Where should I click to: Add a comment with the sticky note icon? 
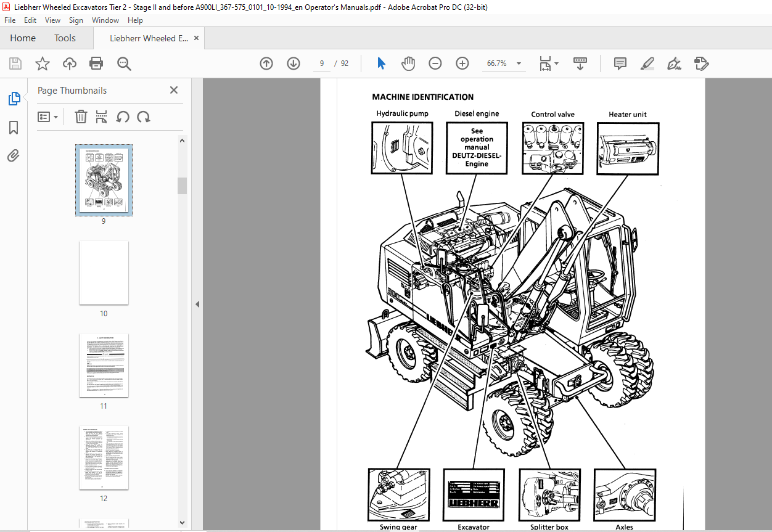point(620,63)
